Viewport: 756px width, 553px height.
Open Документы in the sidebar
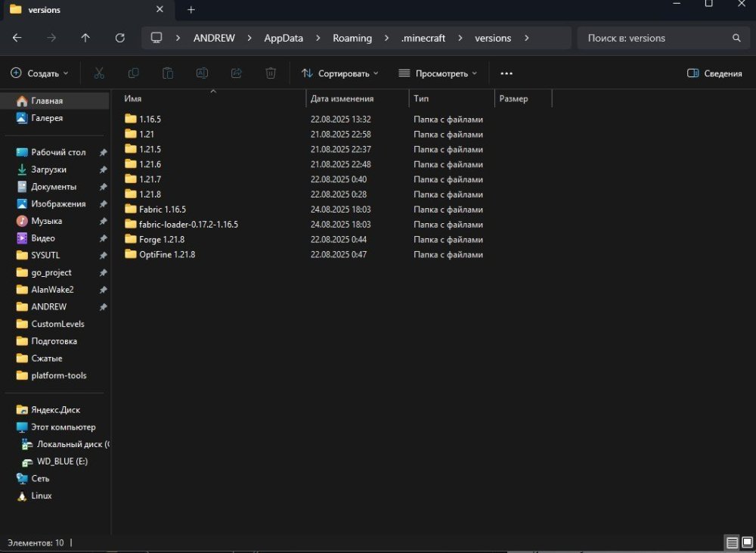point(56,187)
